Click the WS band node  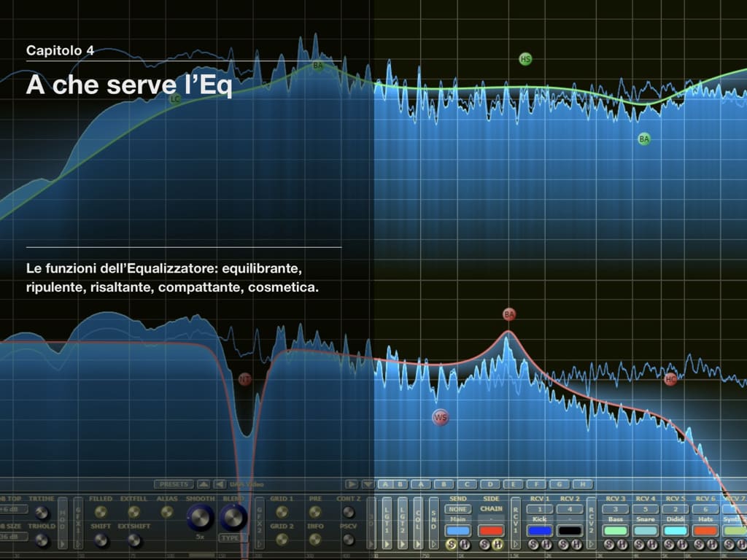point(440,418)
